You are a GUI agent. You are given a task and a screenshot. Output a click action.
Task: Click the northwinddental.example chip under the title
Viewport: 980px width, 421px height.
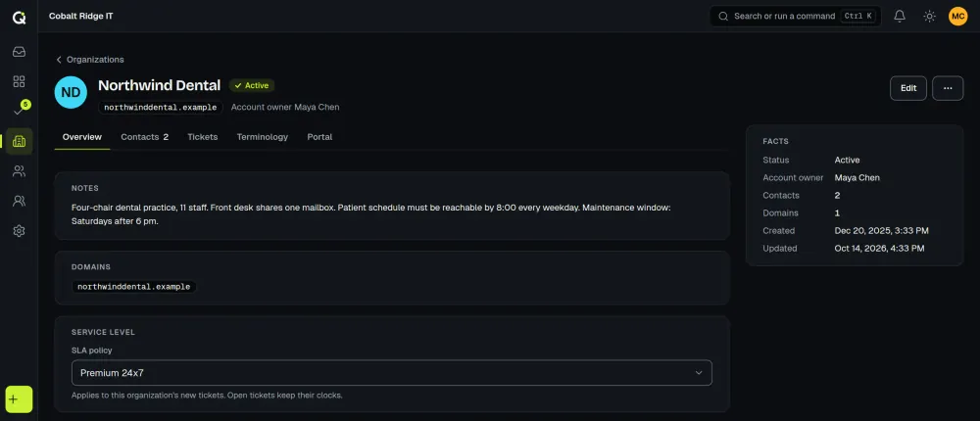pyautogui.click(x=160, y=108)
